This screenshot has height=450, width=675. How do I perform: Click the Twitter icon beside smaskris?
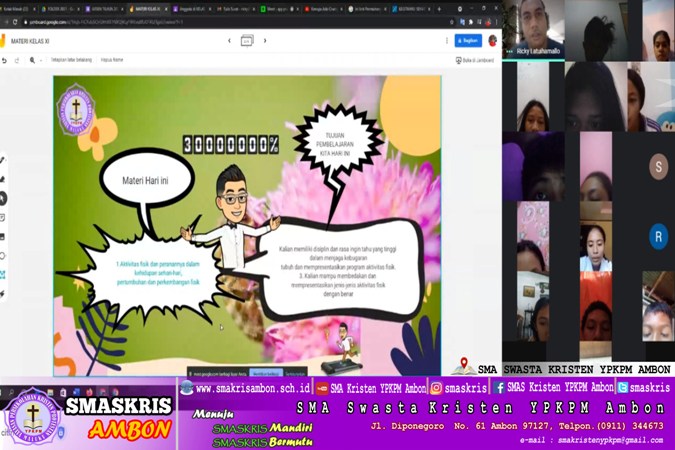tap(622, 388)
